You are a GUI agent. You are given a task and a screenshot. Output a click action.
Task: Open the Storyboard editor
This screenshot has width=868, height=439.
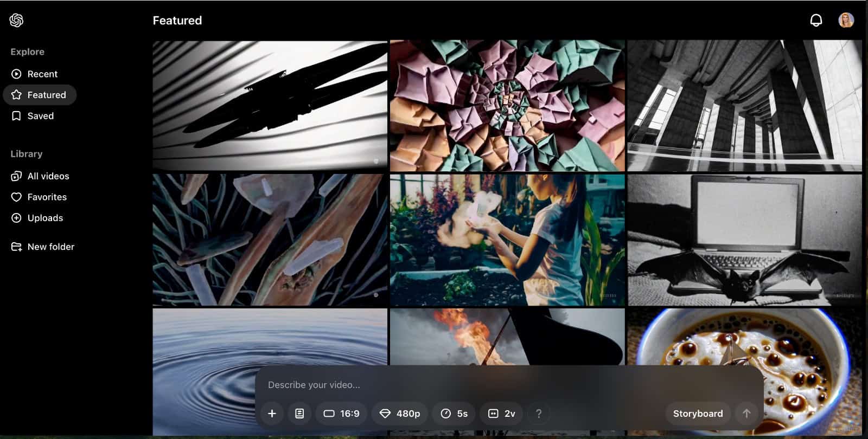[698, 414]
